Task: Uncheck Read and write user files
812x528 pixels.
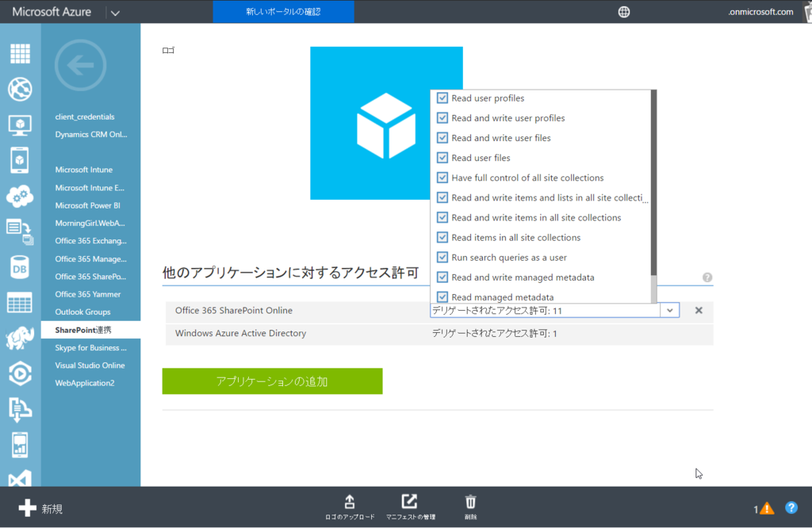Action: (442, 138)
